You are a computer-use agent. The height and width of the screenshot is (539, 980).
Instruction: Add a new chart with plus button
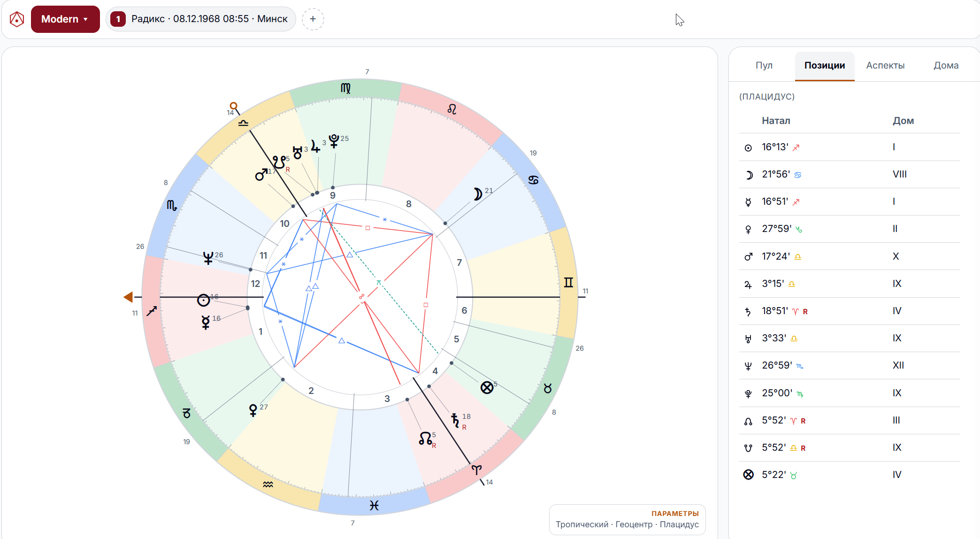point(313,19)
